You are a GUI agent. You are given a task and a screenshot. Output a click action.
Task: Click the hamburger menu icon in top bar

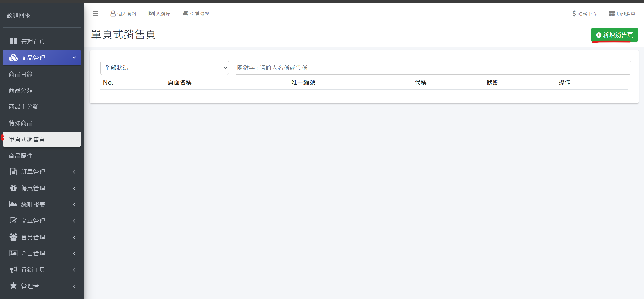point(96,14)
